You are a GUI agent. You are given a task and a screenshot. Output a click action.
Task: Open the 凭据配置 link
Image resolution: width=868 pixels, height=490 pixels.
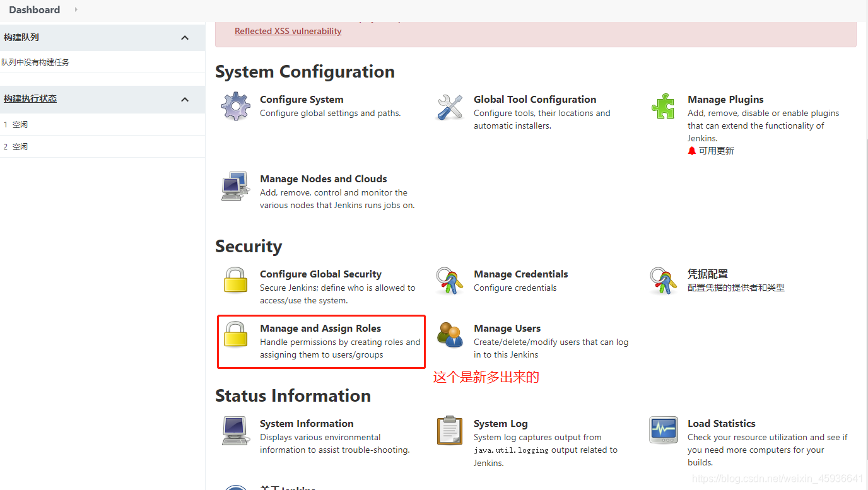coord(708,274)
